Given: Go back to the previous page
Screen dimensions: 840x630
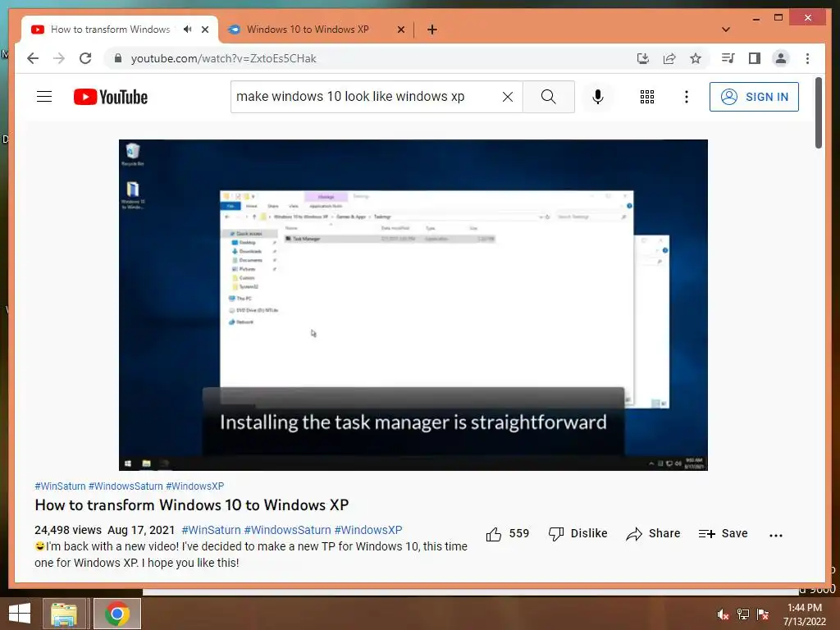Looking at the screenshot, I should [33, 58].
